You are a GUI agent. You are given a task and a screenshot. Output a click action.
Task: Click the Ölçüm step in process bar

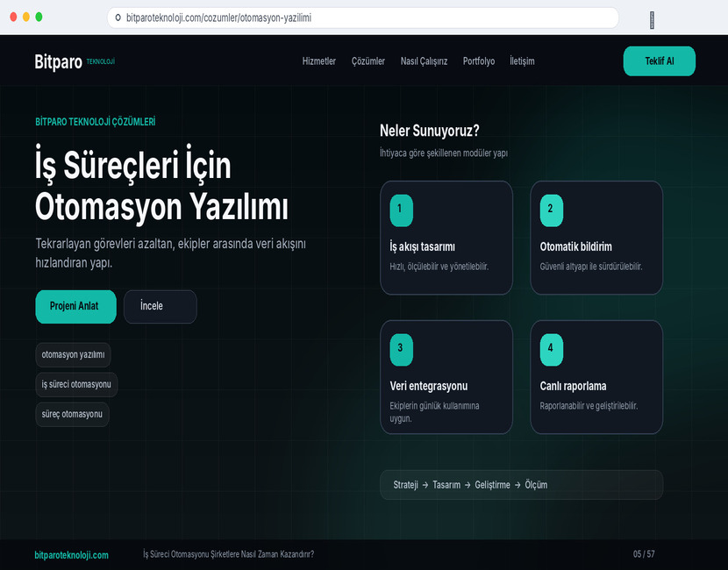[x=536, y=485]
